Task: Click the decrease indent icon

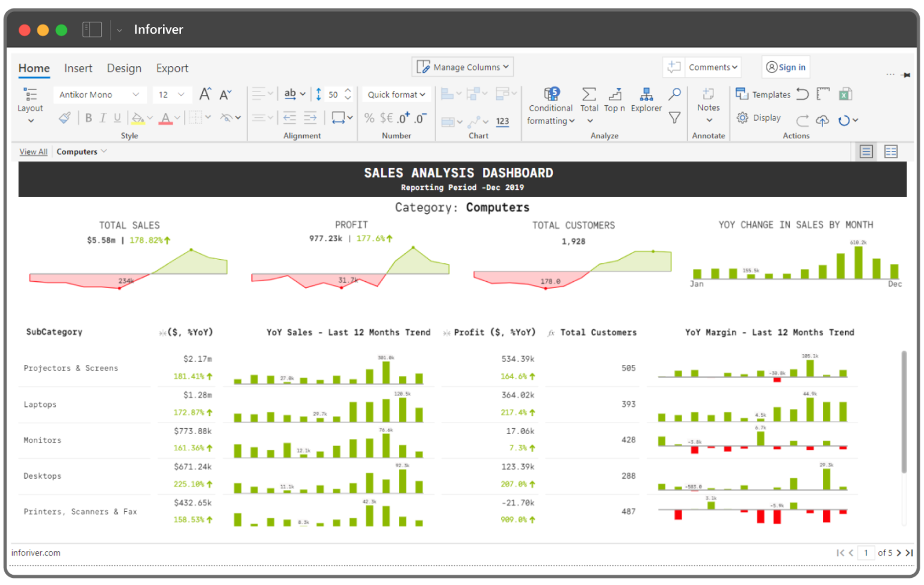Action: (x=289, y=118)
